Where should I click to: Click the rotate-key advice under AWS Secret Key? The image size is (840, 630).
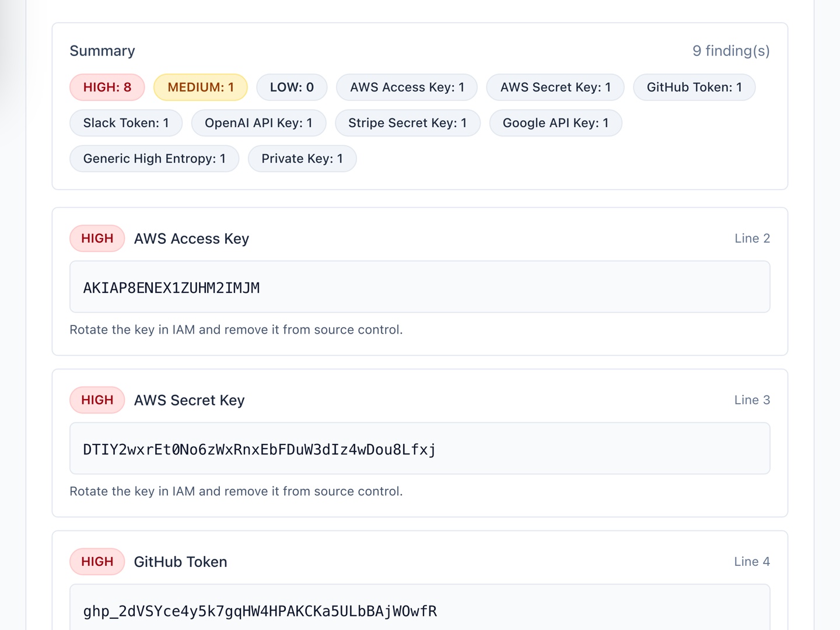point(236,491)
